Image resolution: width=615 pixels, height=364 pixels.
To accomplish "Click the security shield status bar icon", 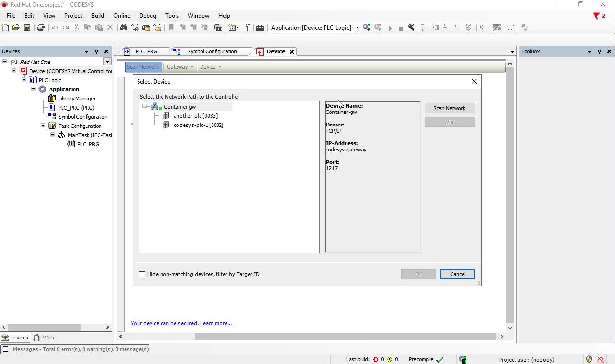I will pyautogui.click(x=589, y=359).
